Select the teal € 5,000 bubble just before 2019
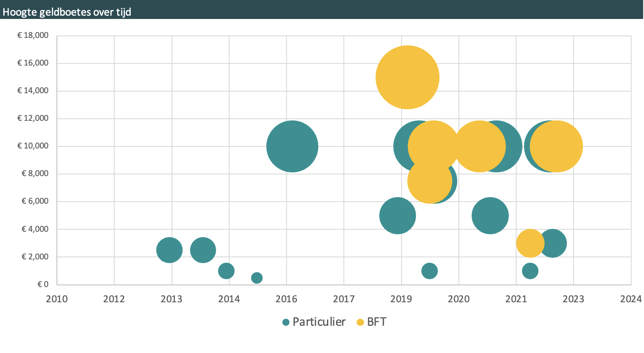The image size is (644, 353). [x=397, y=216]
